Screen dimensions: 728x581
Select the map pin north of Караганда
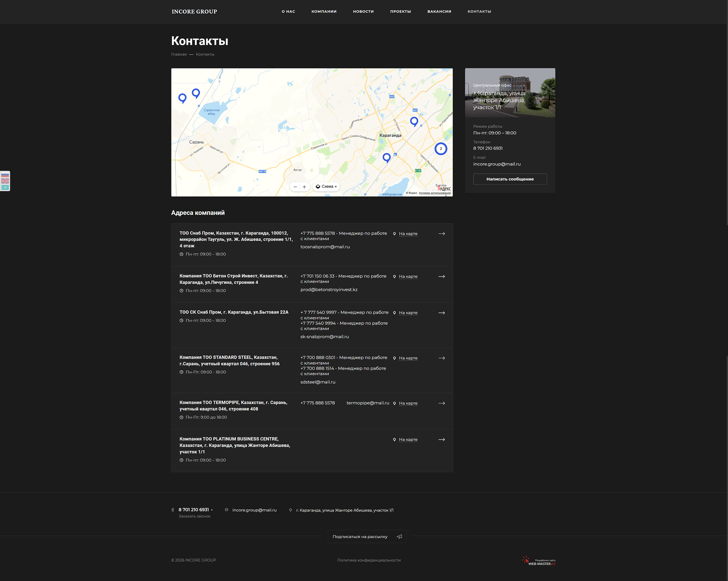point(414,122)
